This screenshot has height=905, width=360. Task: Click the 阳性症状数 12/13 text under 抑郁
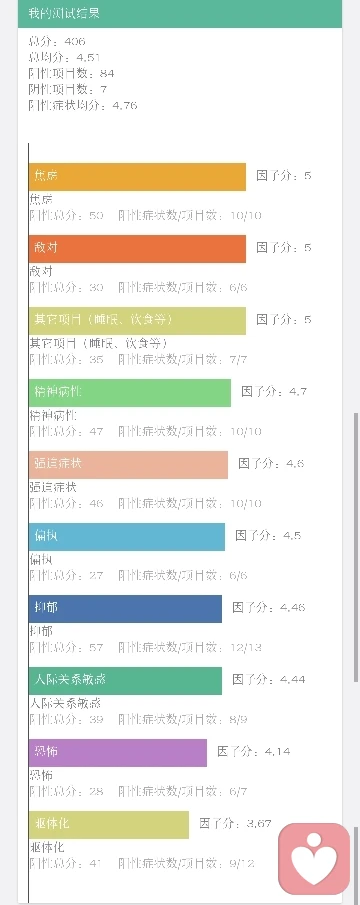pyautogui.click(x=190, y=648)
